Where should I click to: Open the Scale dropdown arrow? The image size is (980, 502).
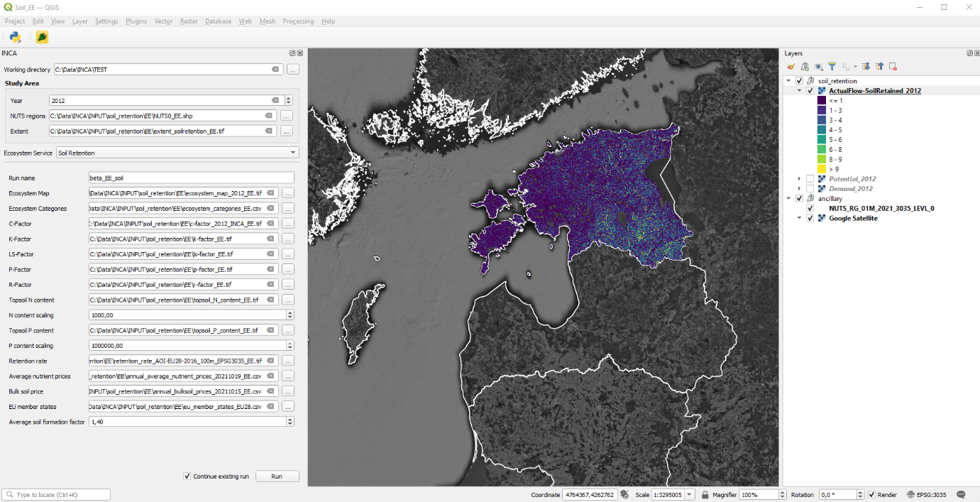(x=689, y=494)
